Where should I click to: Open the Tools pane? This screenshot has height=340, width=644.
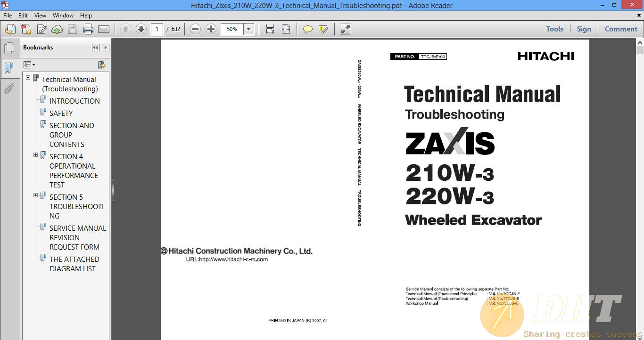(554, 29)
